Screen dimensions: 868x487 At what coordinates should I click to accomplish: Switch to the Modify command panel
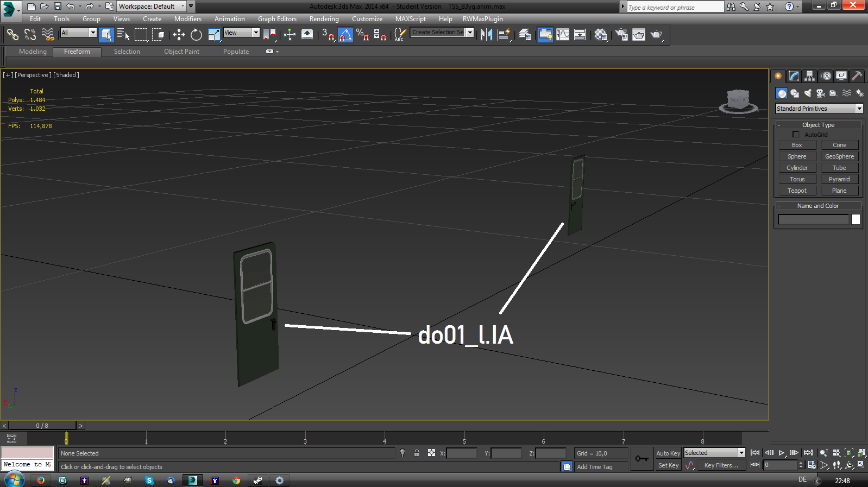click(794, 76)
